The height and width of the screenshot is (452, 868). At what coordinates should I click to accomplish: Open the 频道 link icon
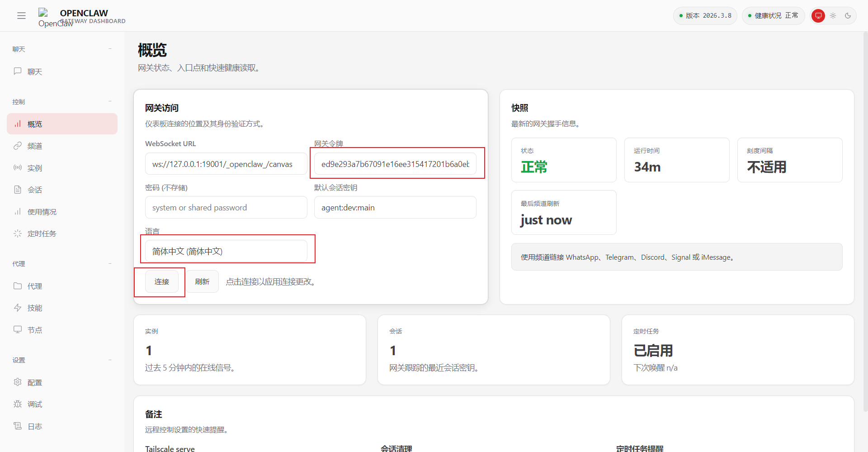coord(18,146)
